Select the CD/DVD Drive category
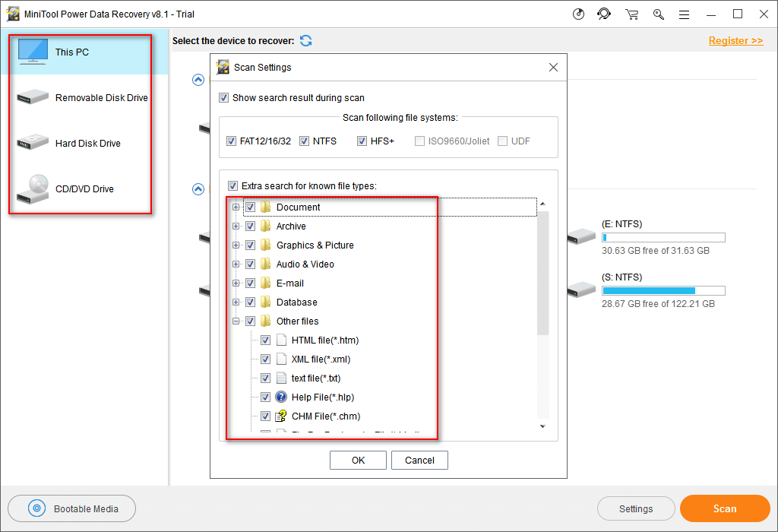Viewport: 778px width, 532px height. 80,188
